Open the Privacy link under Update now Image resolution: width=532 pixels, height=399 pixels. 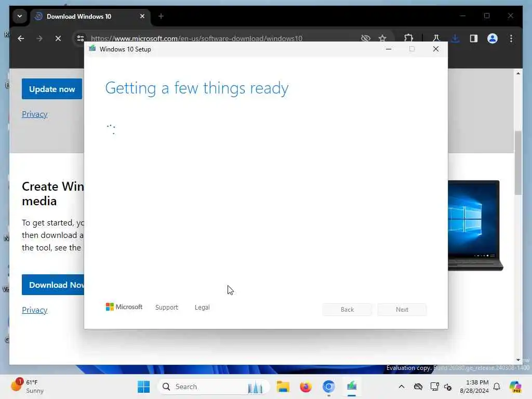35,114
